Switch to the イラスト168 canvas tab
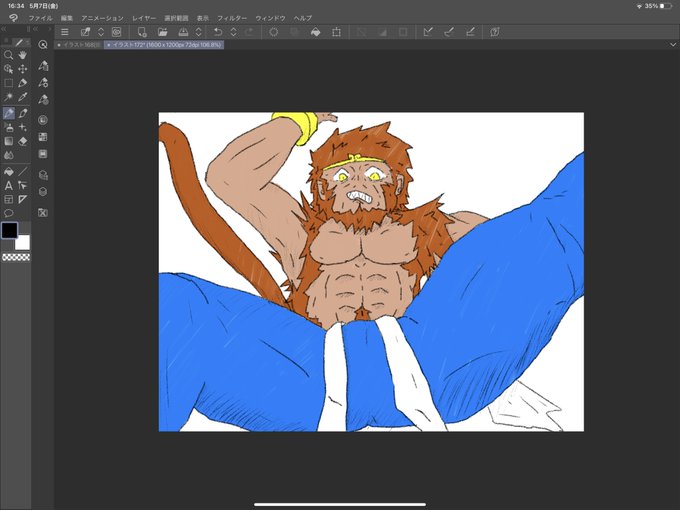680x510 pixels. point(78,45)
